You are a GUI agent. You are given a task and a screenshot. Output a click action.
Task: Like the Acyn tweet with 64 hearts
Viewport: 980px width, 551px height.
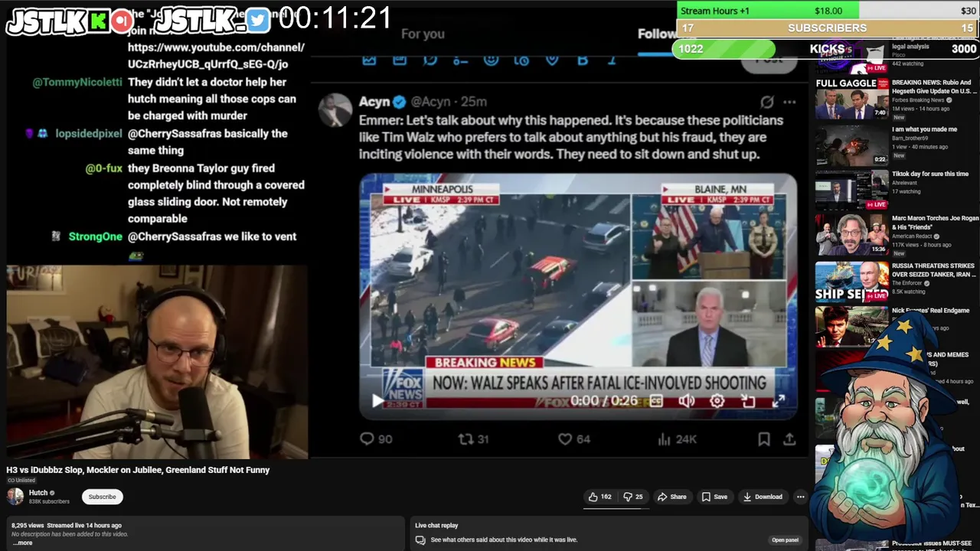point(564,439)
